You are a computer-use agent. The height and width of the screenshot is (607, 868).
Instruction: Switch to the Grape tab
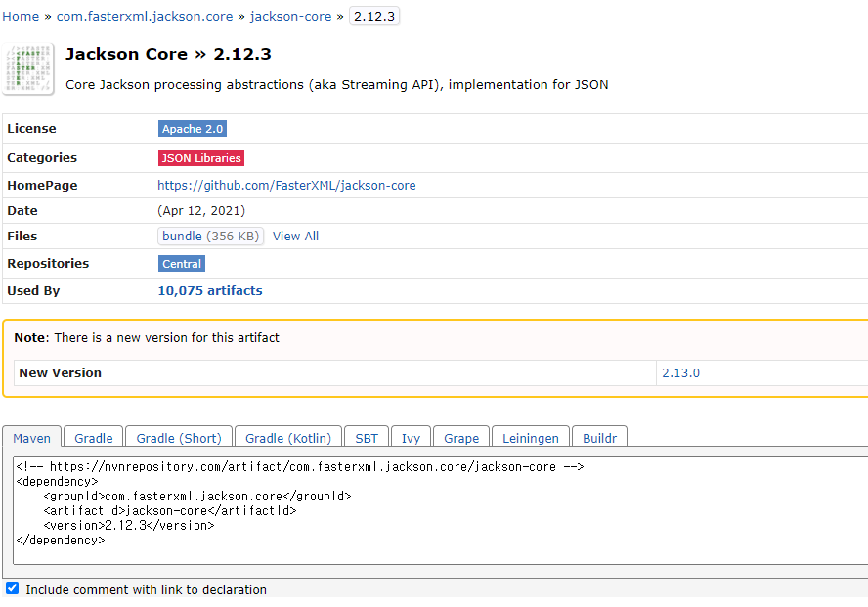pos(461,438)
